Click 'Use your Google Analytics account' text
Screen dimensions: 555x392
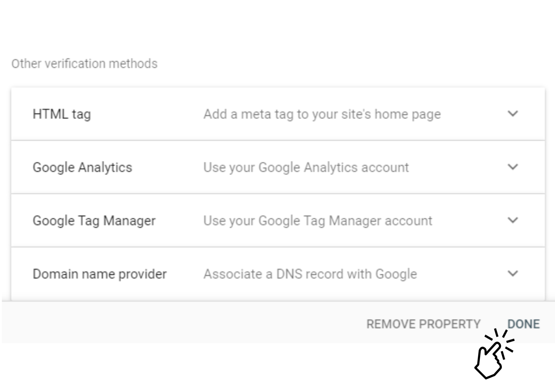[x=306, y=167]
